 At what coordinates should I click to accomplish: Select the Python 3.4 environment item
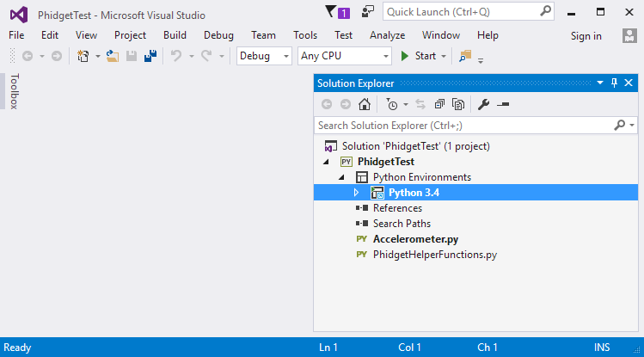(414, 193)
